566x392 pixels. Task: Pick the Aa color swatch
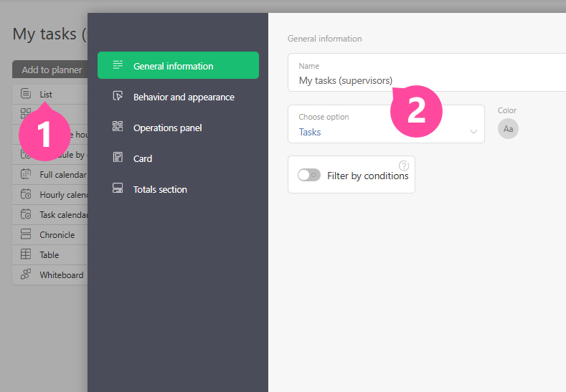pos(508,129)
